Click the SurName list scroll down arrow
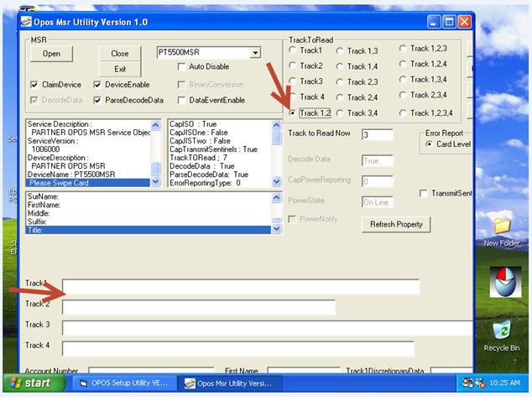The width and height of the screenshot is (532, 397). pyautogui.click(x=277, y=229)
